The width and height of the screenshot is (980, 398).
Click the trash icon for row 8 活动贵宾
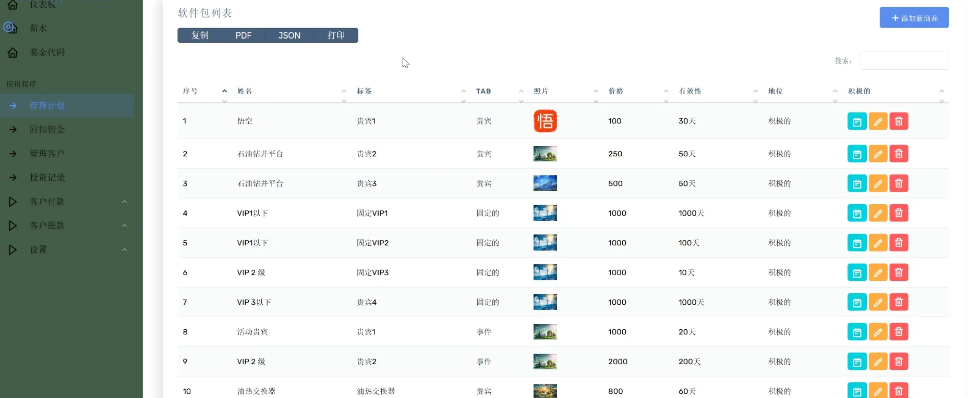898,332
